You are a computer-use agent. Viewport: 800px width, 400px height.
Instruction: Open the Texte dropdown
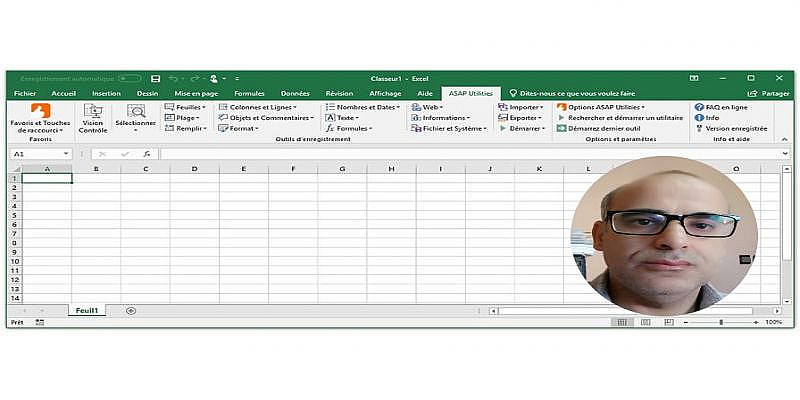click(341, 118)
